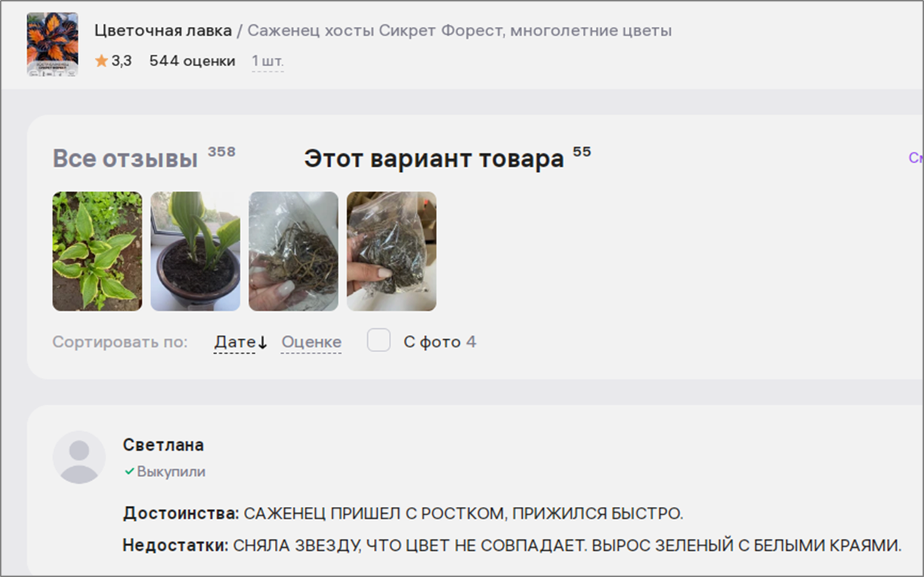Image resolution: width=924 pixels, height=577 pixels.
Task: Switch to the Все отзывы tab
Action: coord(126,159)
